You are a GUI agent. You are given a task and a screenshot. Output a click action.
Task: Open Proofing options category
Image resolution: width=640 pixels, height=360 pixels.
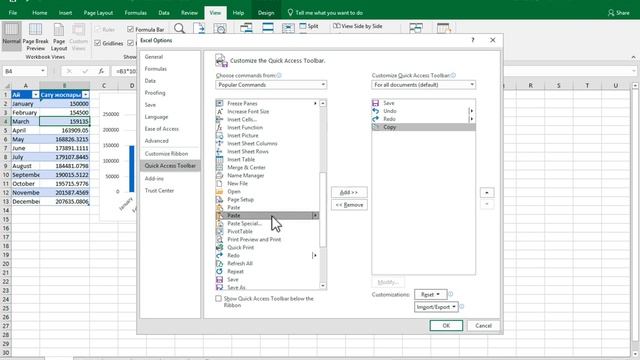[x=155, y=93]
